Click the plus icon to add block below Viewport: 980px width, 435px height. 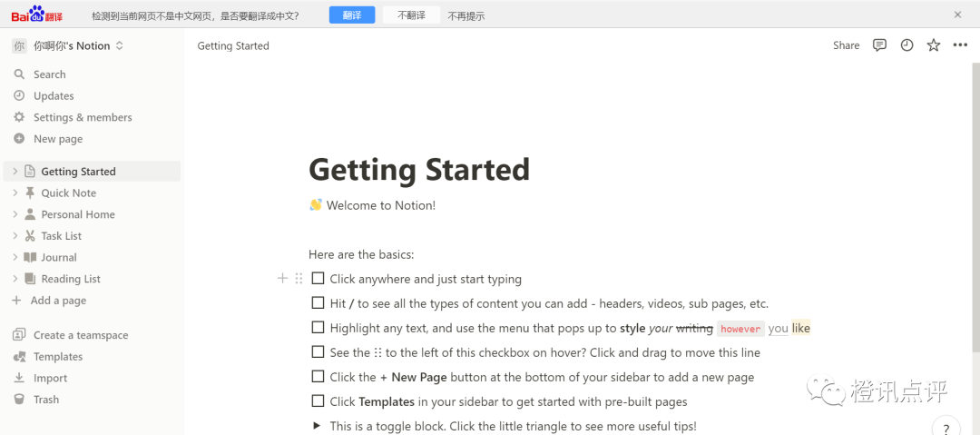(282, 279)
